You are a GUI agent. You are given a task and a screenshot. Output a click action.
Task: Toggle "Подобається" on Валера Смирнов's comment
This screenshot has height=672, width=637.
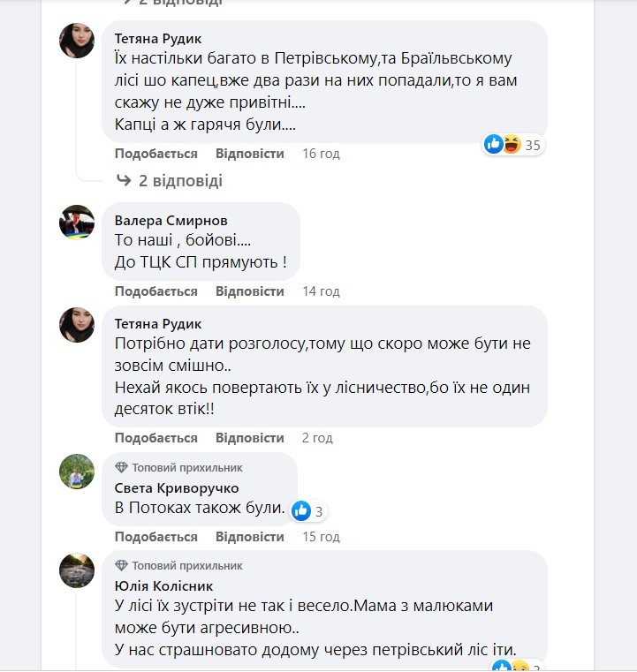coord(155,291)
